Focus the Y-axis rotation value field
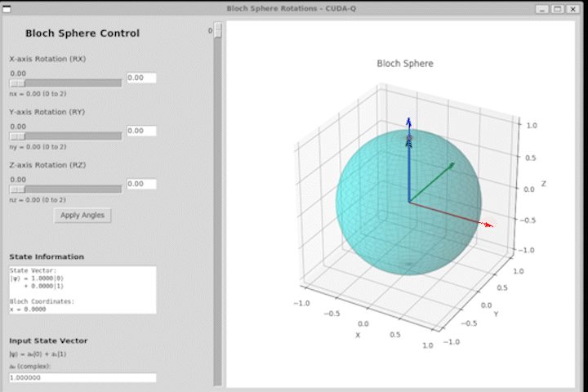The image size is (588, 392). pos(141,131)
